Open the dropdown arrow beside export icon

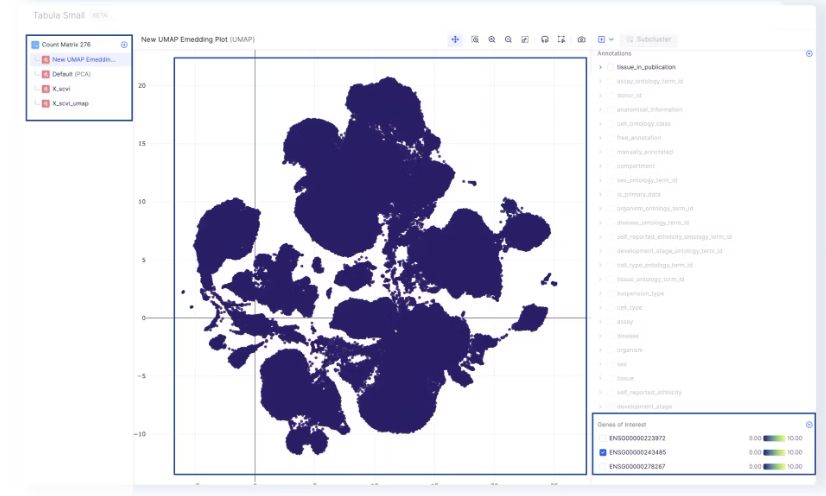click(x=611, y=39)
